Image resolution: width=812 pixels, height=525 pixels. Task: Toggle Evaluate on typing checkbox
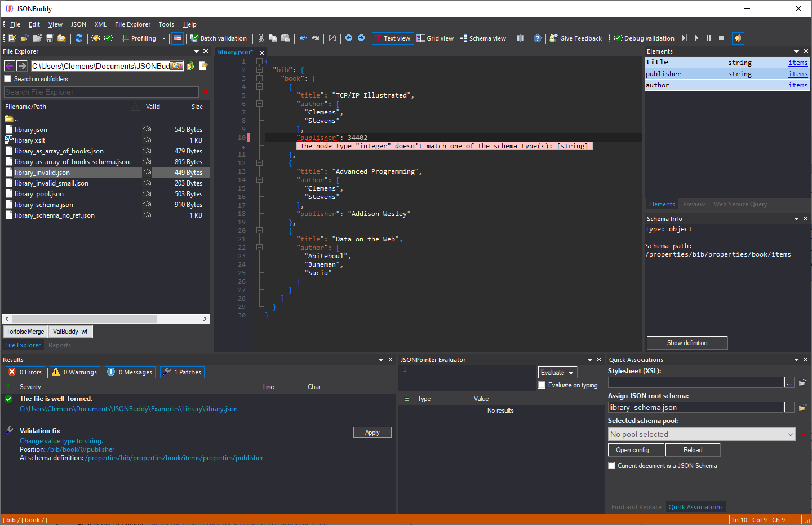[542, 385]
